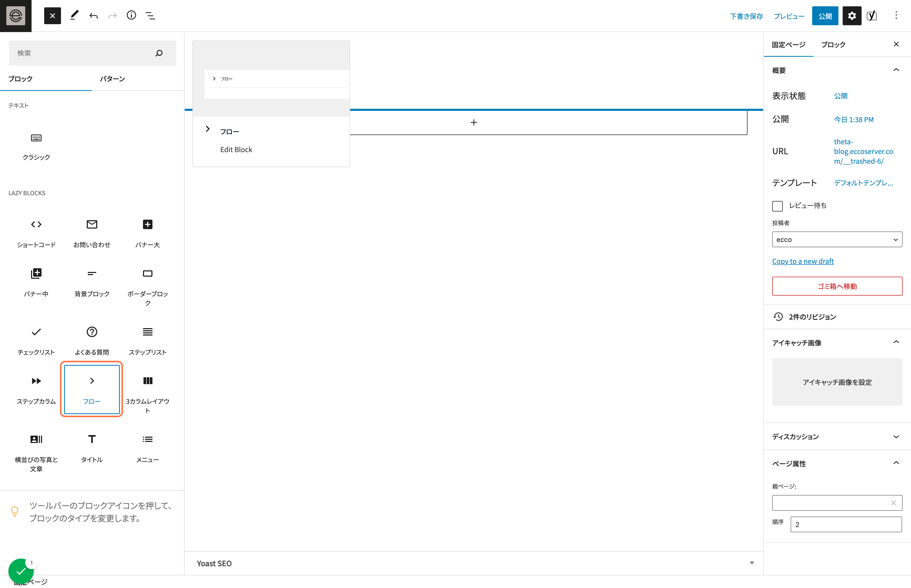Collapse the 概要 section
The width and height of the screenshot is (911, 588).
tap(837, 70)
